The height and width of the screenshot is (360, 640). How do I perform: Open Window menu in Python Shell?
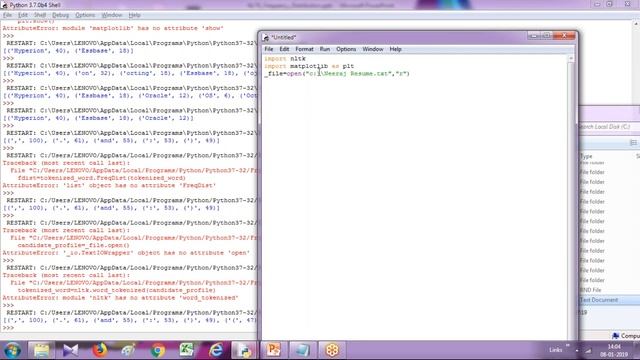tap(111, 15)
